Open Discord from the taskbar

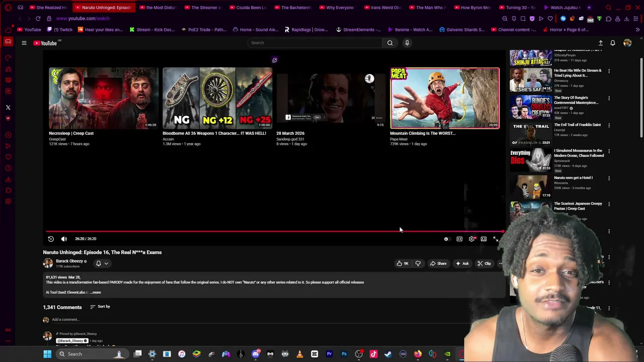(x=256, y=354)
